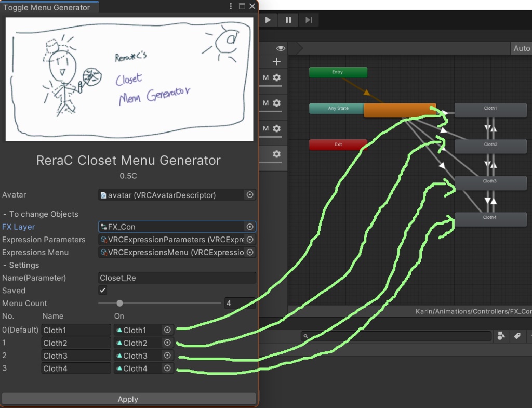The width and height of the screenshot is (532, 408).
Task: Open the Cloth4 object selector
Action: pos(167,368)
